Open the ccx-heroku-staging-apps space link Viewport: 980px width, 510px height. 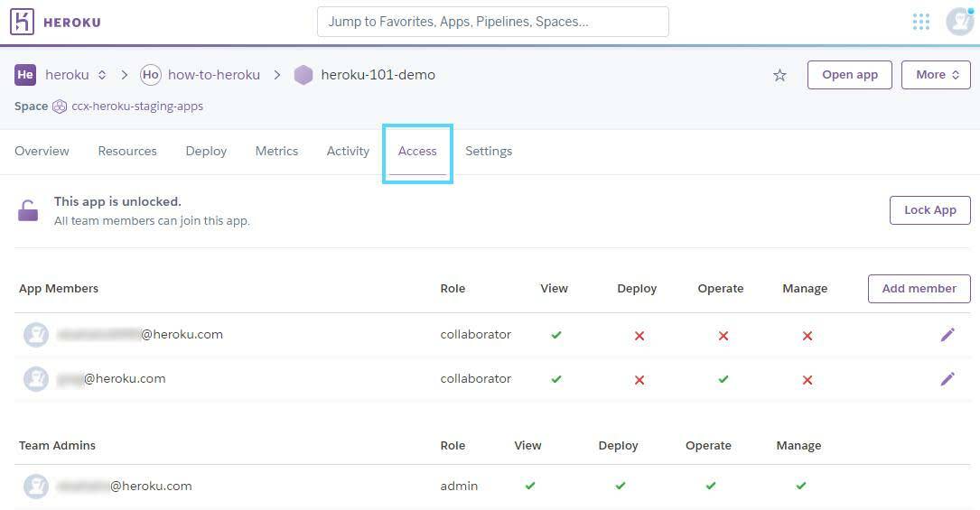click(137, 107)
